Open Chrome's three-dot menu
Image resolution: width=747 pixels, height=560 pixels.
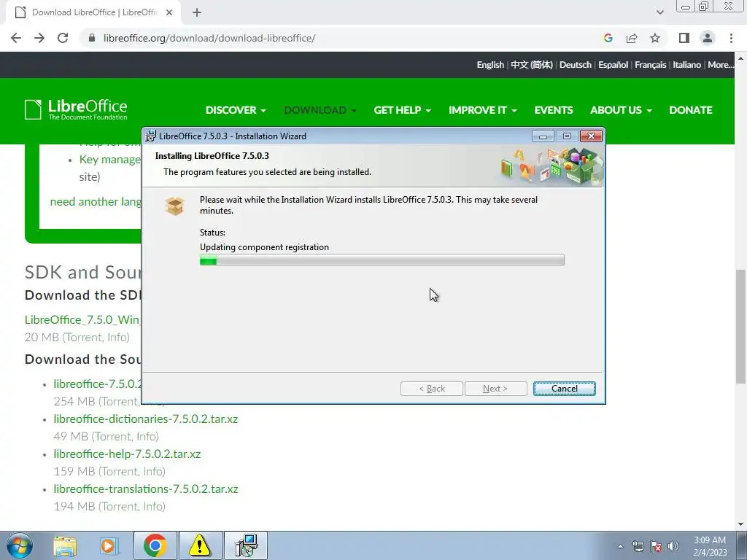[731, 38]
